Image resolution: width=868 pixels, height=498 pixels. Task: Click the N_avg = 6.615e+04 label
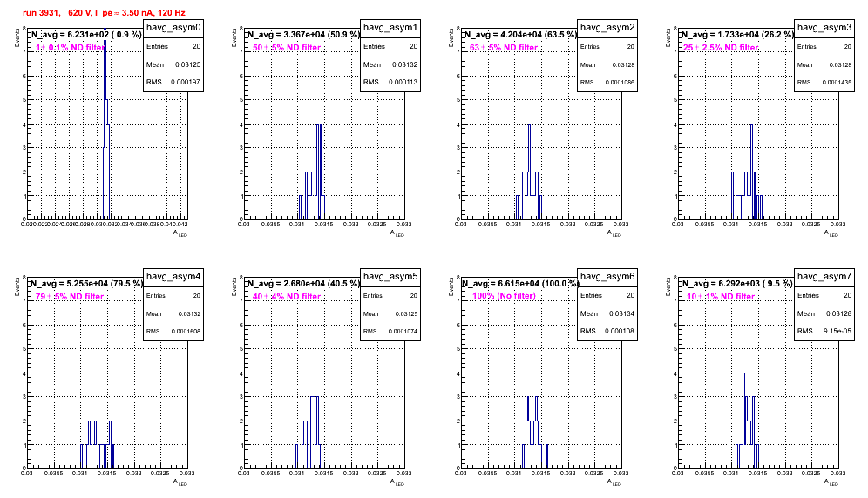click(x=520, y=284)
